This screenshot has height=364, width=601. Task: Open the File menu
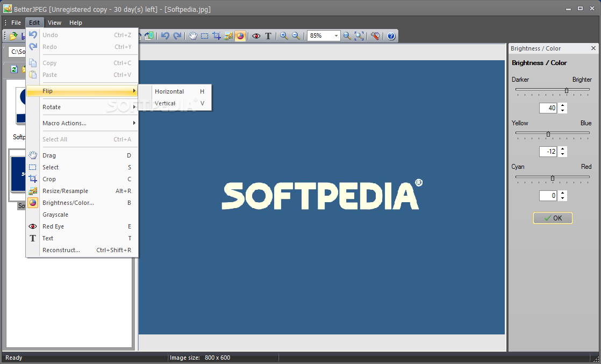16,23
